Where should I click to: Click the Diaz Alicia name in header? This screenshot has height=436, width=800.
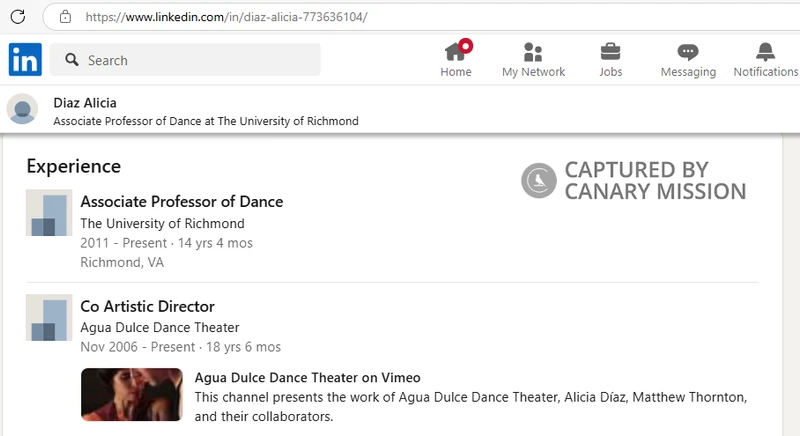pyautogui.click(x=85, y=102)
